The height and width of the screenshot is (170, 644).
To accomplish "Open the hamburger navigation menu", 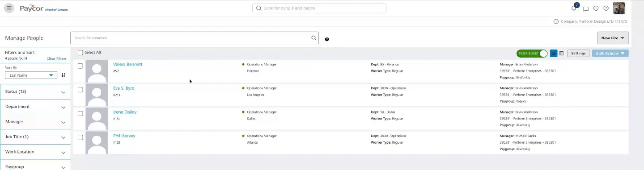I will [x=9, y=8].
